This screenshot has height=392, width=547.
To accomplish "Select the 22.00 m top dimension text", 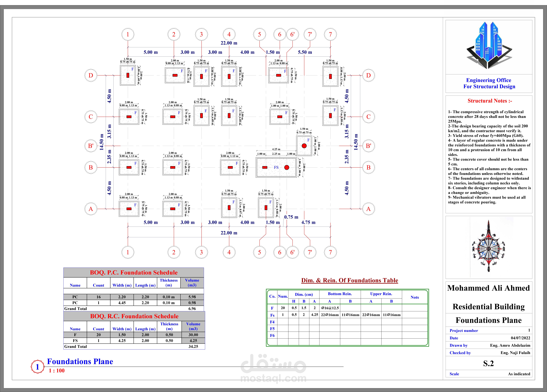I will [x=229, y=43].
